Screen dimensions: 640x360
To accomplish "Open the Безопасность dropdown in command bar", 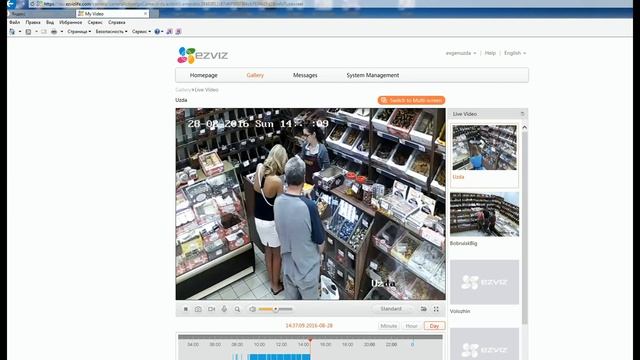I will tap(111, 31).
